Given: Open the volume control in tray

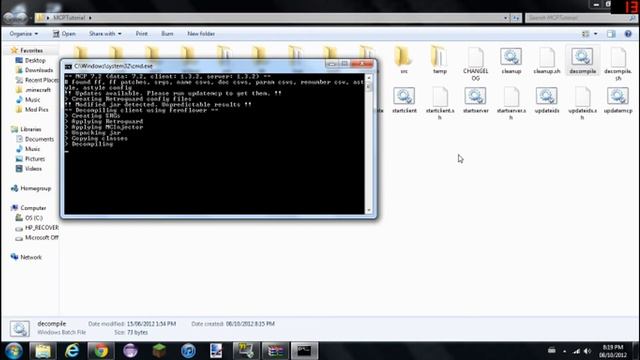Looking at the screenshot, I should 587,351.
